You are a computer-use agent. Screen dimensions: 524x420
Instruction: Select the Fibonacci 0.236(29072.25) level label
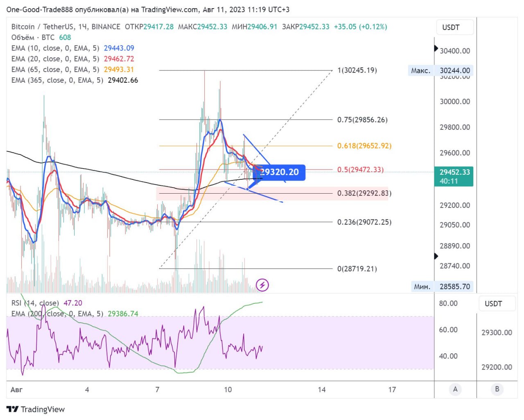(364, 222)
